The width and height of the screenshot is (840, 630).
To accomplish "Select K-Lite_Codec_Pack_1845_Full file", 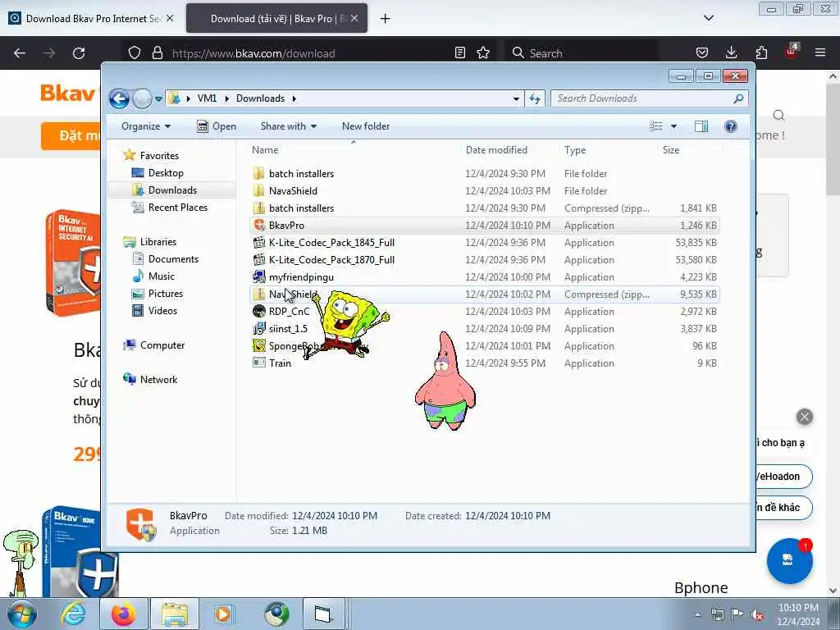I will pyautogui.click(x=484, y=243).
